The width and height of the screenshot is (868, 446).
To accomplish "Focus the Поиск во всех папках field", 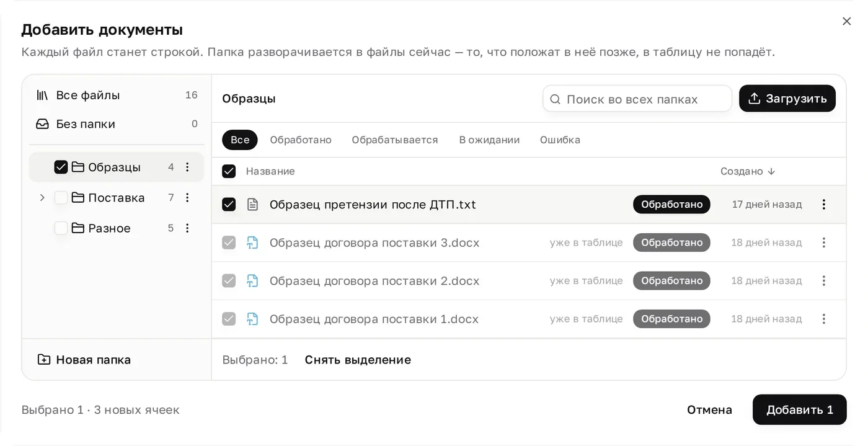I will click(x=637, y=99).
